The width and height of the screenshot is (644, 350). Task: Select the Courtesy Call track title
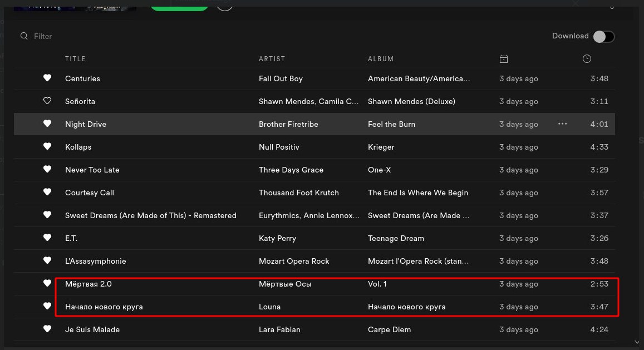click(x=89, y=193)
